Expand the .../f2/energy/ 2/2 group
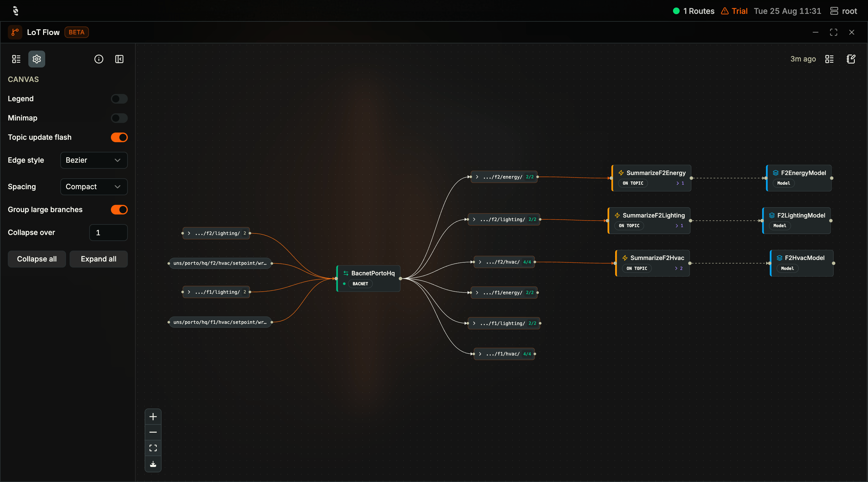This screenshot has width=868, height=482. [x=477, y=177]
